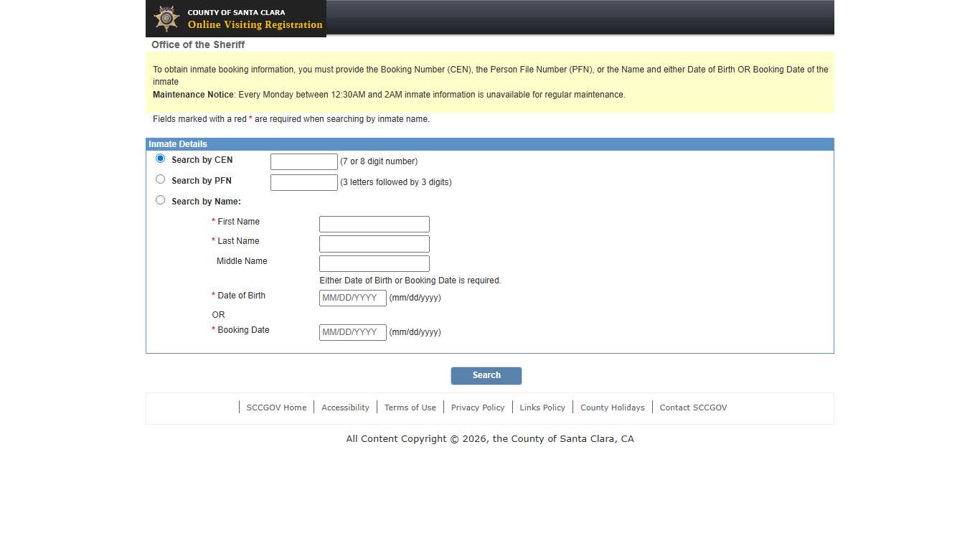
Task: Click the Contact SCCGOV link
Action: [x=693, y=408]
